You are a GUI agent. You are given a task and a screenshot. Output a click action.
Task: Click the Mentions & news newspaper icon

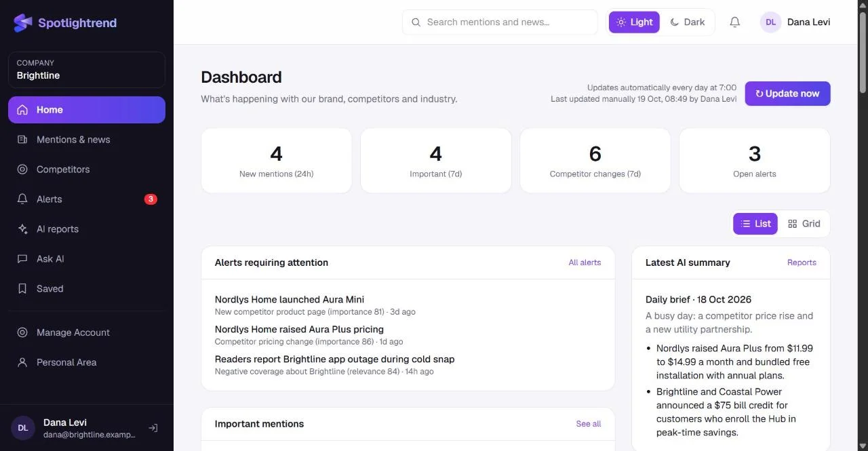(x=22, y=140)
